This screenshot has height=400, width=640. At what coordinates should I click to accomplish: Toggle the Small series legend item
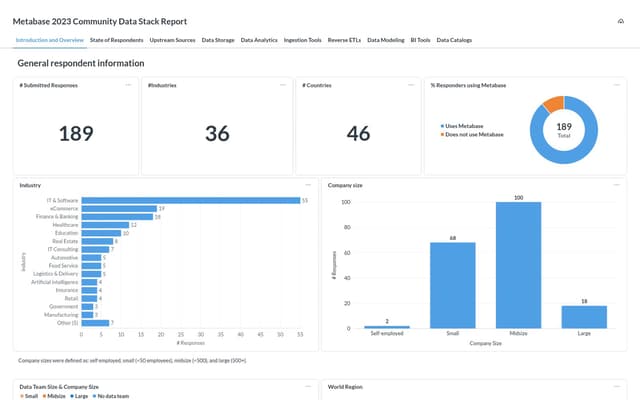(29, 396)
